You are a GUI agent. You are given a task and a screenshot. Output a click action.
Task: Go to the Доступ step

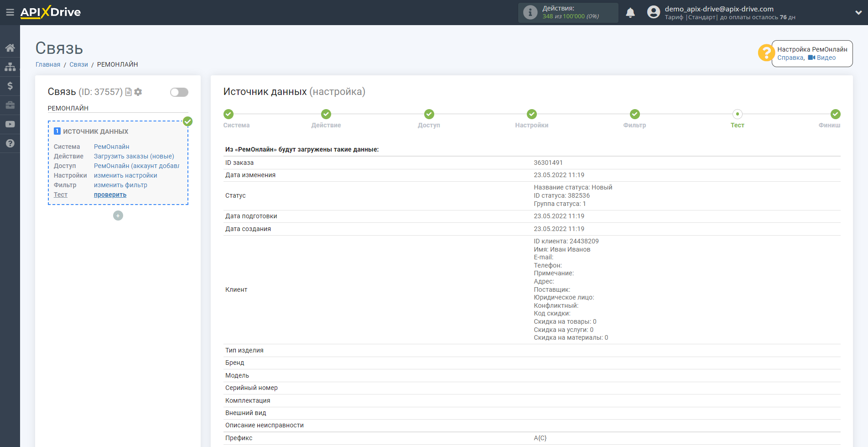[429, 114]
